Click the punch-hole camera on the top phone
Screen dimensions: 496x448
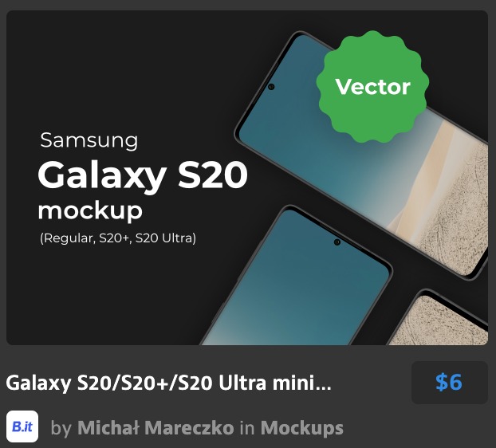(x=271, y=87)
